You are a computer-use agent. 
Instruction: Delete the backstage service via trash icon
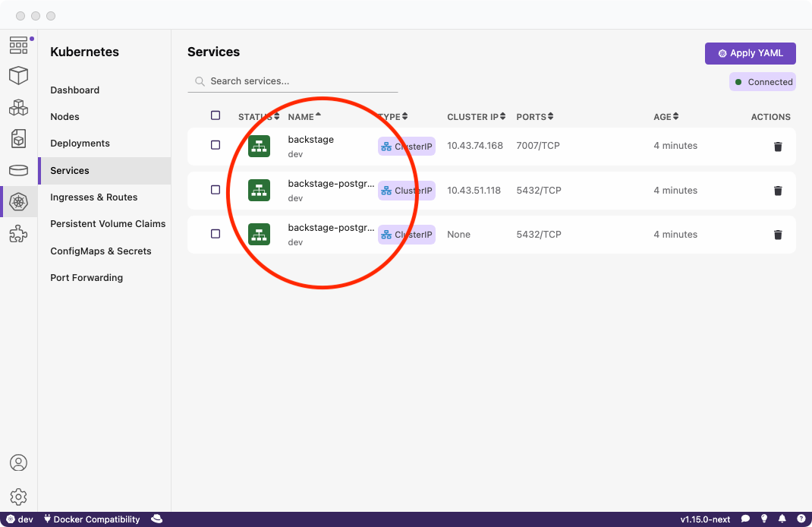pos(777,147)
